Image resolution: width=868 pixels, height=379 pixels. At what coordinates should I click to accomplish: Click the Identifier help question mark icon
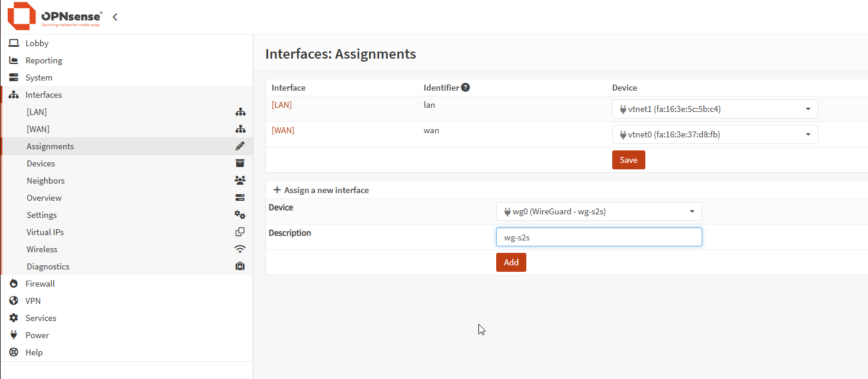point(465,88)
